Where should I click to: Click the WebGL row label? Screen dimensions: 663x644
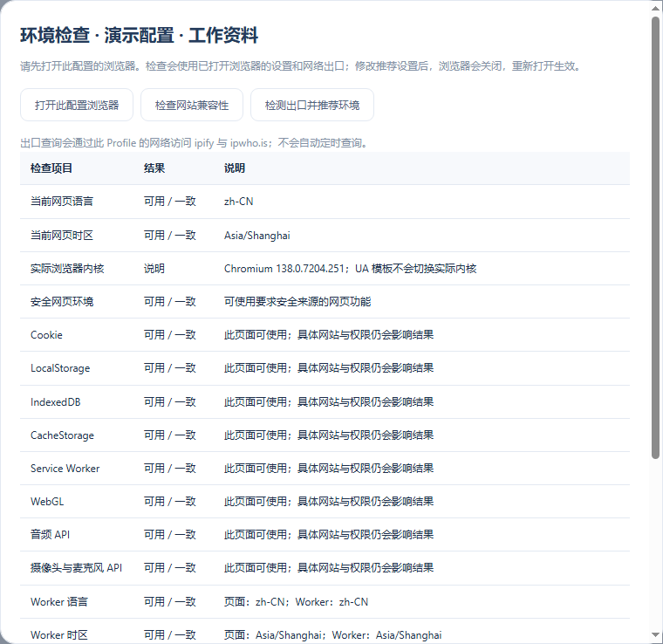pos(47,502)
